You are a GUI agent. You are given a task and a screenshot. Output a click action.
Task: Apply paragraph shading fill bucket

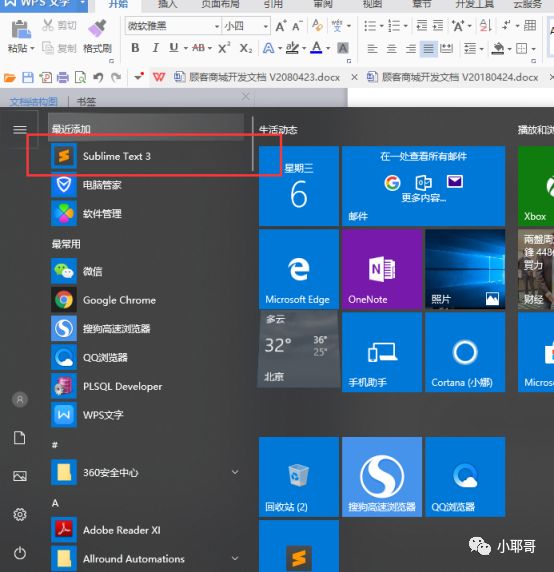coord(498,48)
